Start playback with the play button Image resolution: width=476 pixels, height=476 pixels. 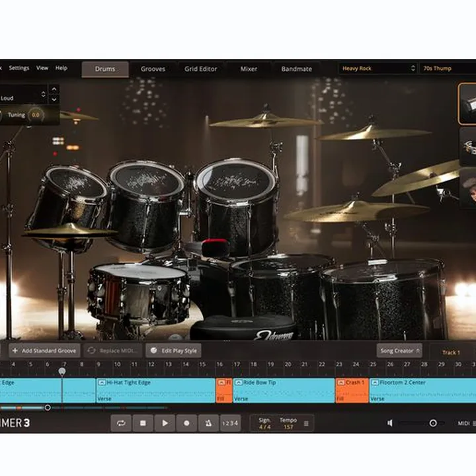coord(165,423)
